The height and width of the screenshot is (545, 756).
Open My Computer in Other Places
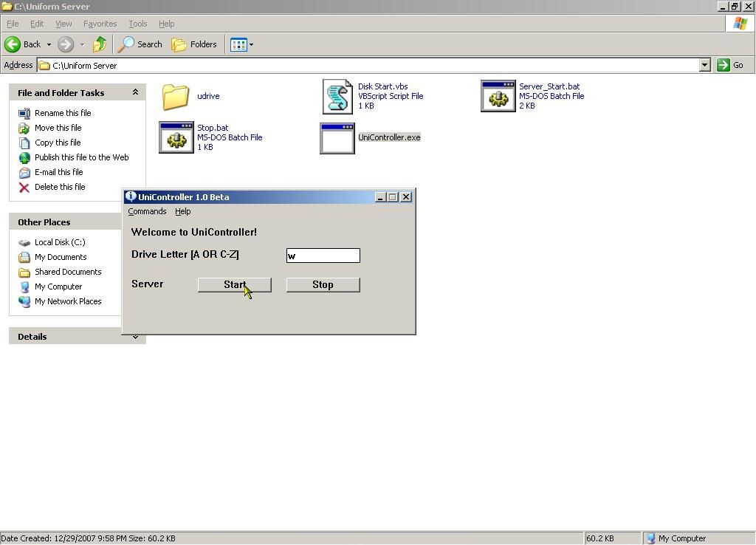(x=58, y=287)
